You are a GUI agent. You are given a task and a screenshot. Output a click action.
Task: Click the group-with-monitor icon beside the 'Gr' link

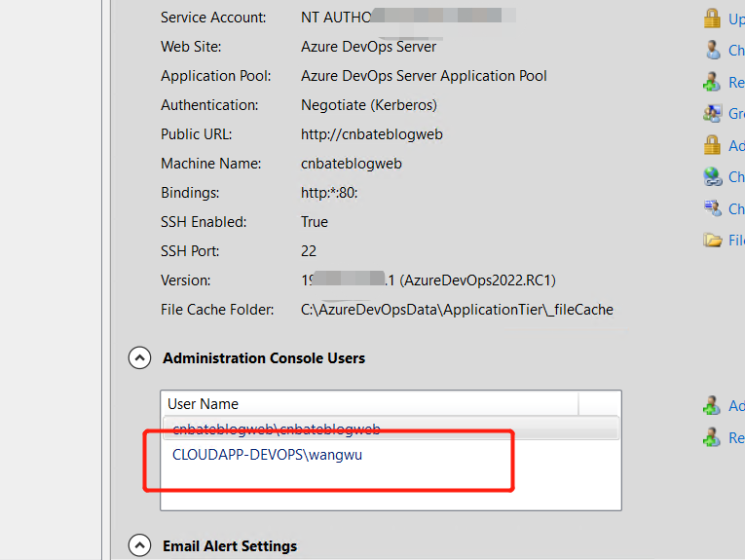[x=712, y=113]
